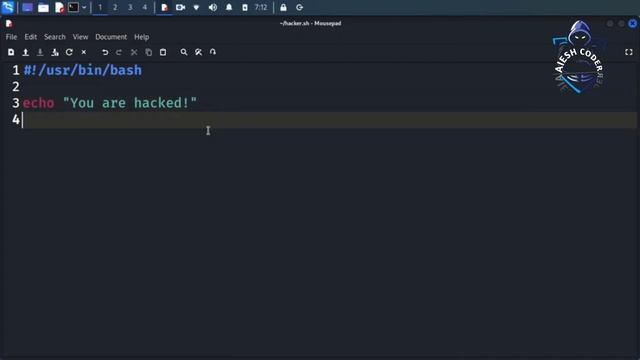
Task: Click the Mousepad window title bar icon
Action: pyautogui.click(x=9, y=24)
